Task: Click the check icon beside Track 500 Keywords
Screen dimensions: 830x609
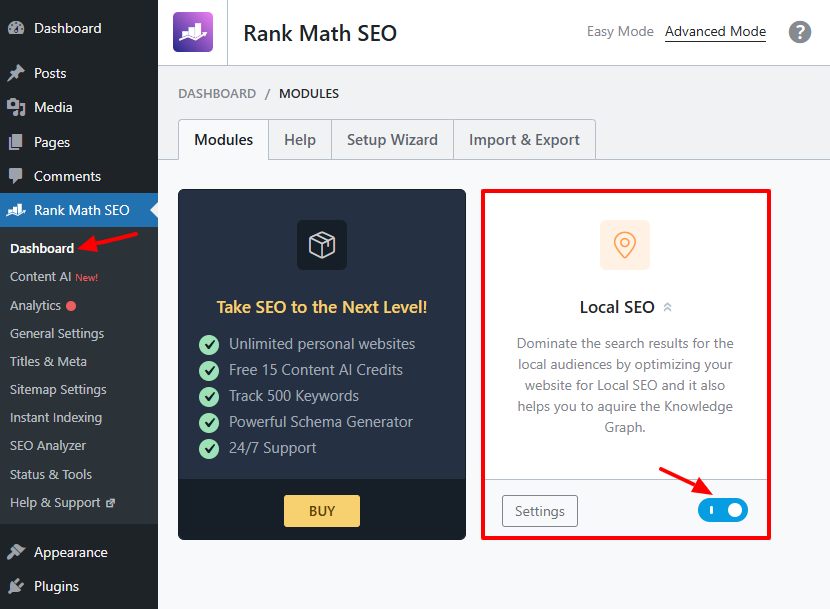Action: tap(209, 396)
